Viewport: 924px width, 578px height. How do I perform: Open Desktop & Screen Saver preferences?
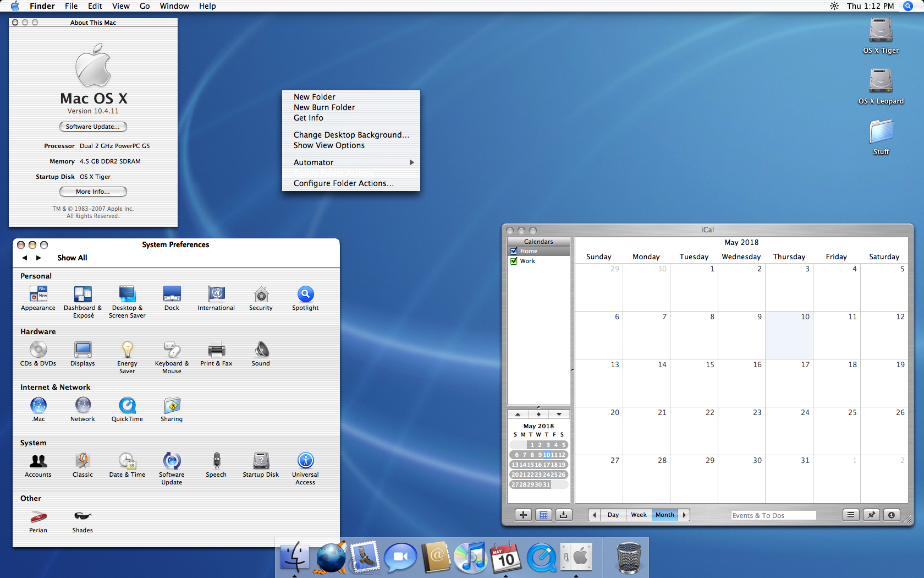127,302
